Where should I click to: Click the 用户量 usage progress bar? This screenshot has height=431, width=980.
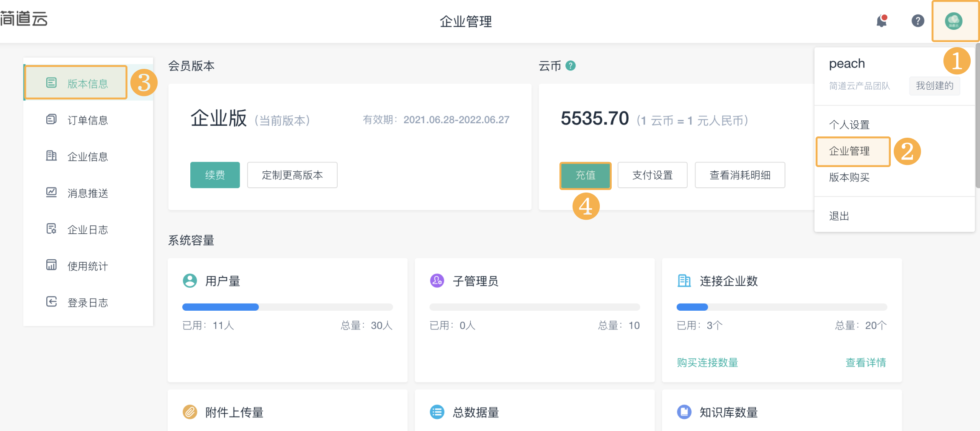coord(288,307)
